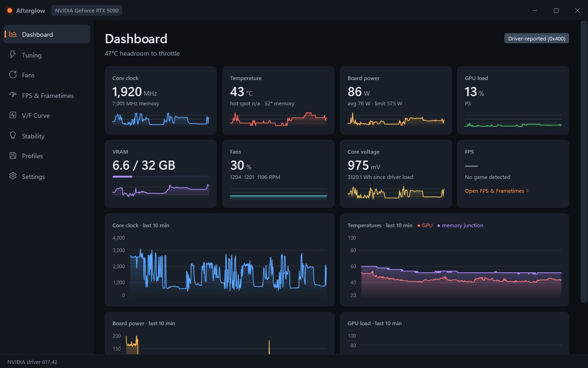588x368 pixels.
Task: Click 'GPU load · last 10 min' heading
Action: 375,323
